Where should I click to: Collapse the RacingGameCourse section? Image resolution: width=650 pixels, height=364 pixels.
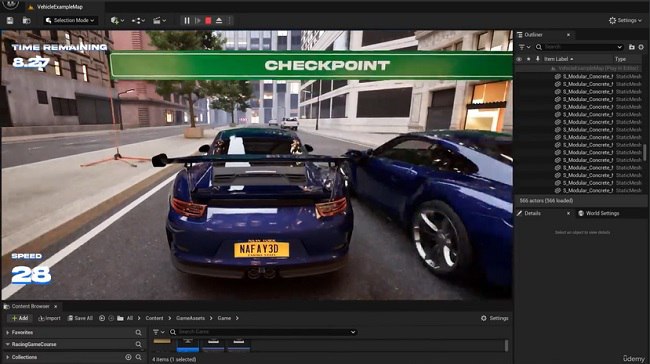click(x=7, y=345)
